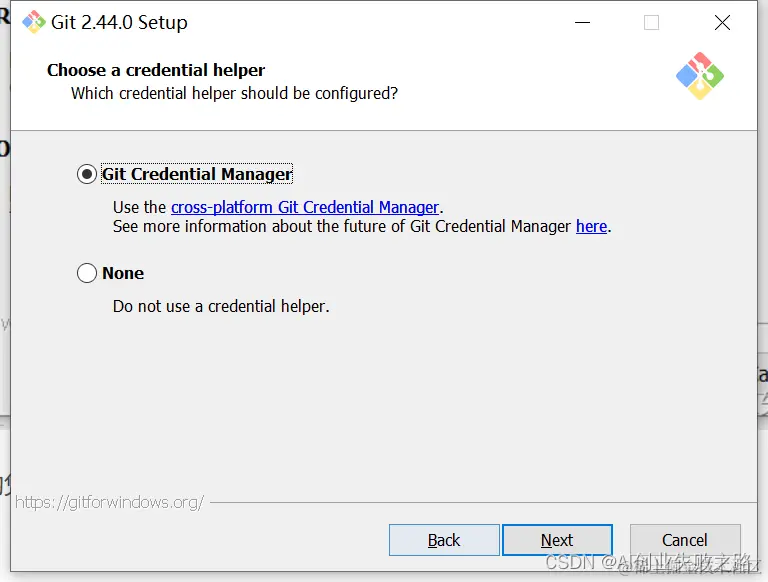Click the 'Git 2.44.0 Setup' window title
The image size is (768, 582).
coord(119,23)
